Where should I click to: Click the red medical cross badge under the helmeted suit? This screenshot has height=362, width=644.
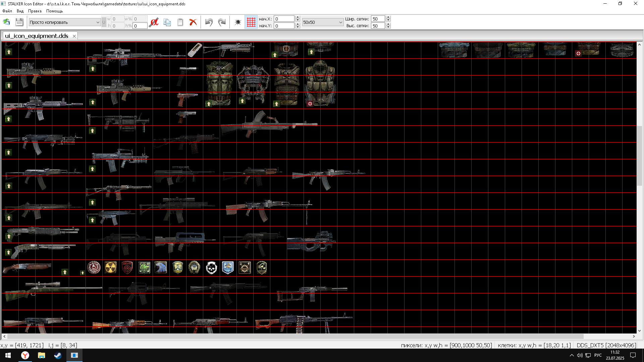click(310, 104)
